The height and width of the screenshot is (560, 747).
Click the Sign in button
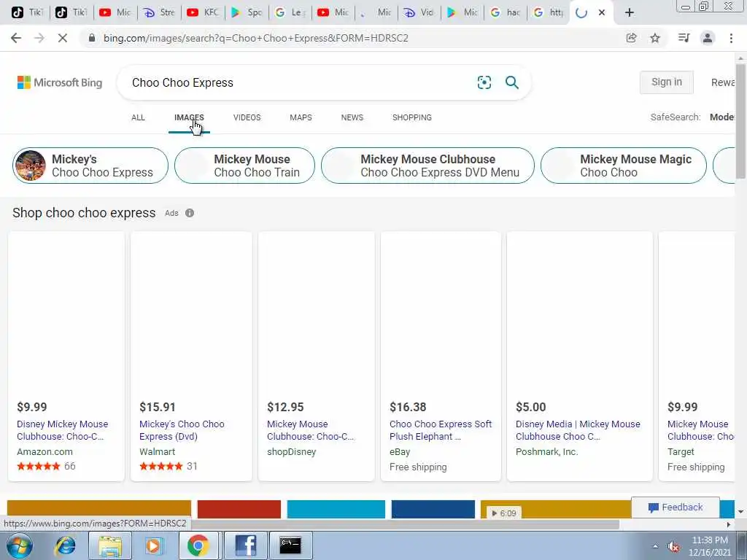pyautogui.click(x=667, y=82)
